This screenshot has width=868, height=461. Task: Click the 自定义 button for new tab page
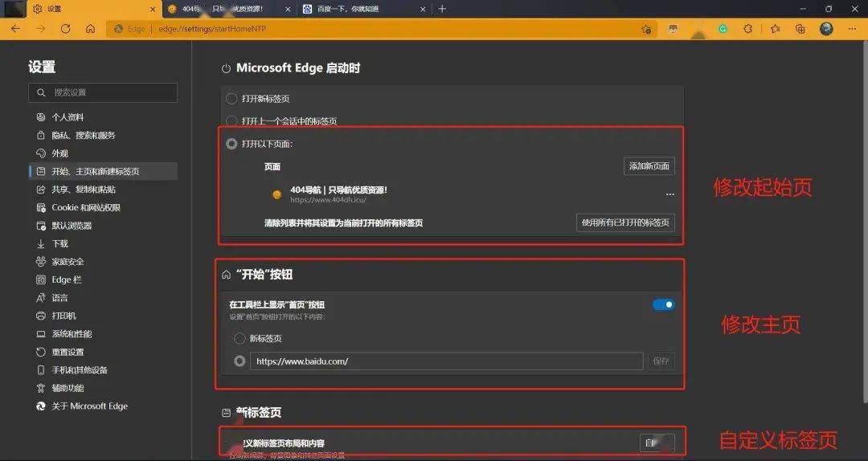point(657,443)
